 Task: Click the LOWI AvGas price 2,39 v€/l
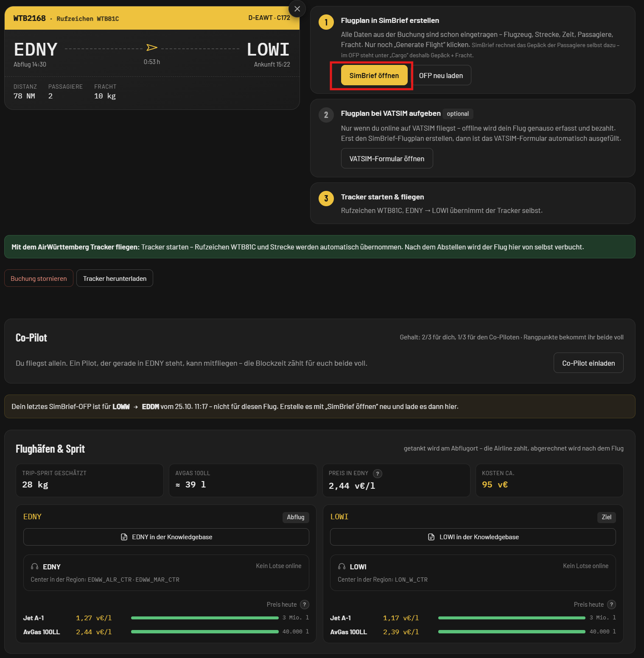(x=401, y=632)
